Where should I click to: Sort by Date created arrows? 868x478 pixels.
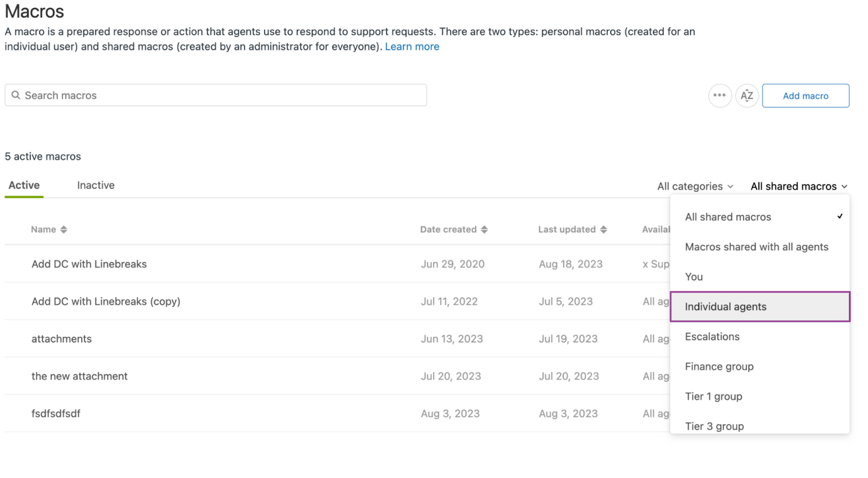[x=484, y=230]
